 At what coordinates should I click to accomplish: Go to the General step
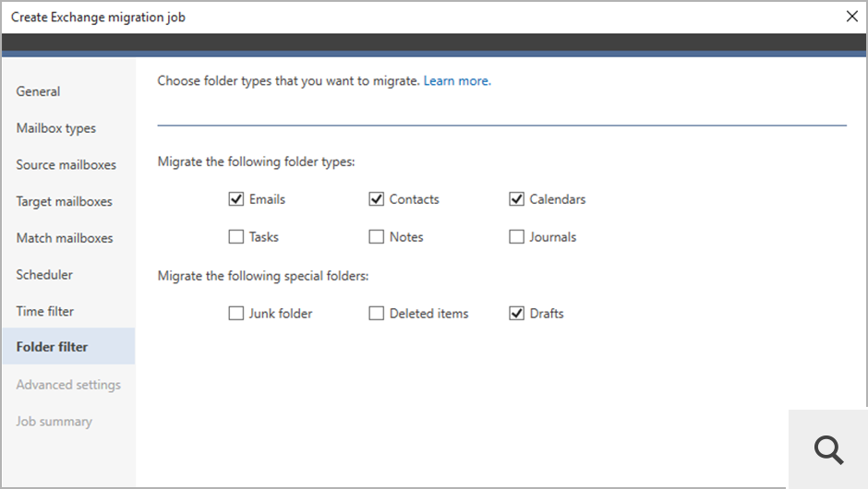tap(39, 91)
